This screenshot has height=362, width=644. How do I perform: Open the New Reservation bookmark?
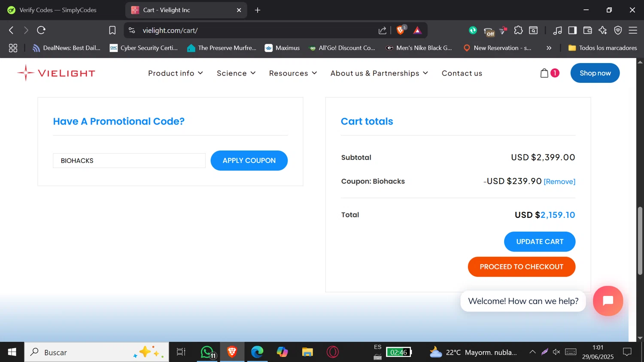pyautogui.click(x=498, y=48)
